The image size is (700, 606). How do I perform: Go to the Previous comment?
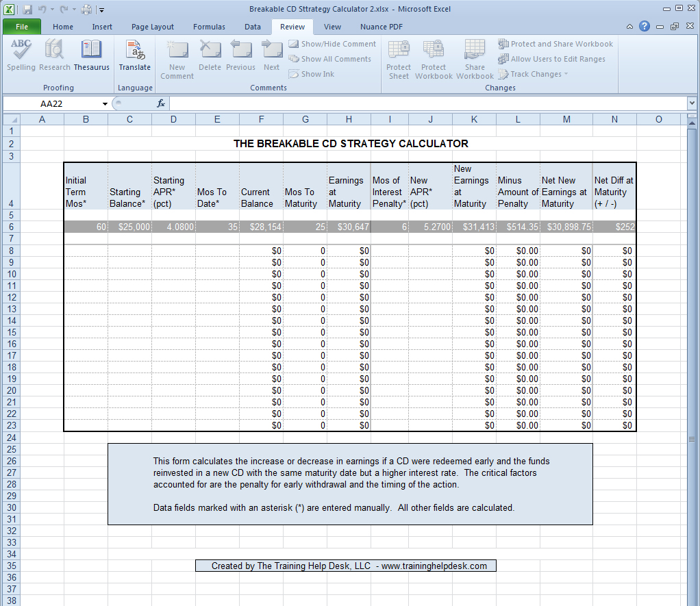tap(240, 55)
